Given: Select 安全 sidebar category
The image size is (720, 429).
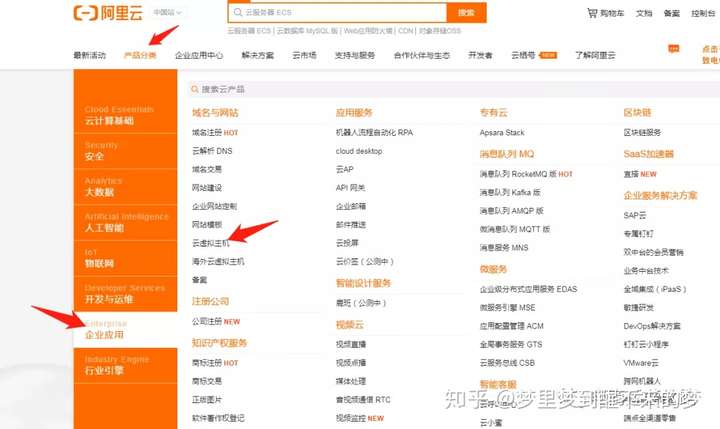Looking at the screenshot, I should pos(125,151).
